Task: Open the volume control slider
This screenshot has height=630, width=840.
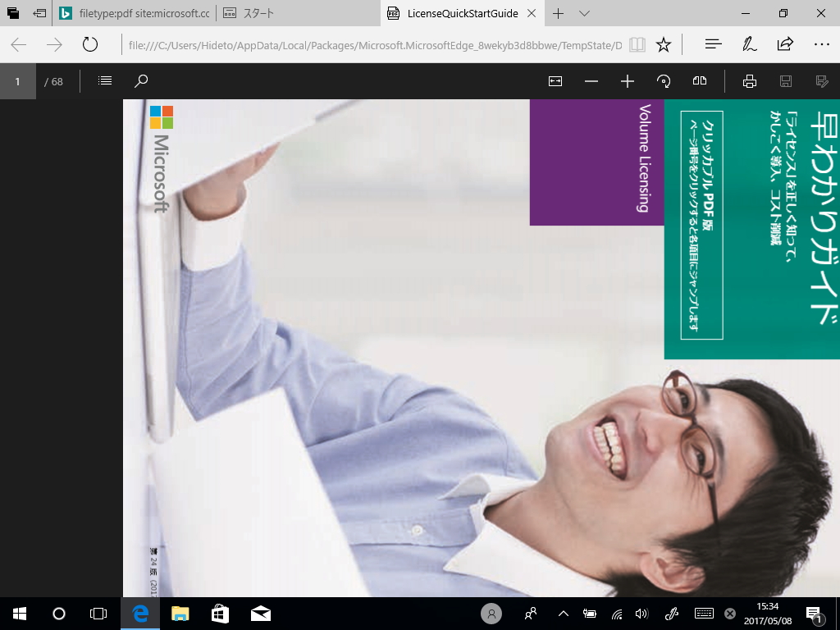Action: pyautogui.click(x=641, y=613)
